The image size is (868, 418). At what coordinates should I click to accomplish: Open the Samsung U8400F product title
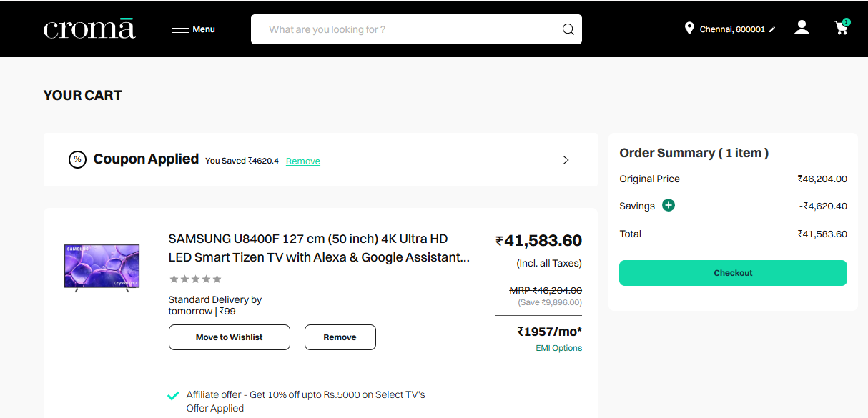pyautogui.click(x=319, y=248)
